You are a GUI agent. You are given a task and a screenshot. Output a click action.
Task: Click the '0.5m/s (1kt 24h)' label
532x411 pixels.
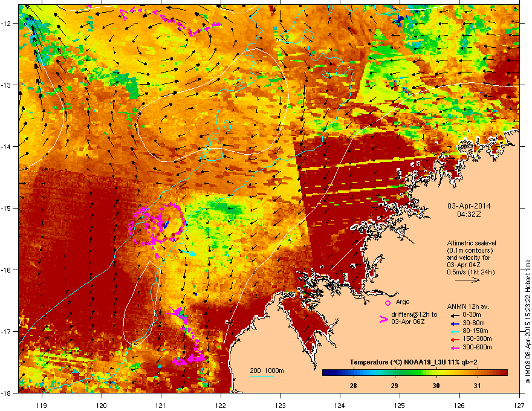470,272
